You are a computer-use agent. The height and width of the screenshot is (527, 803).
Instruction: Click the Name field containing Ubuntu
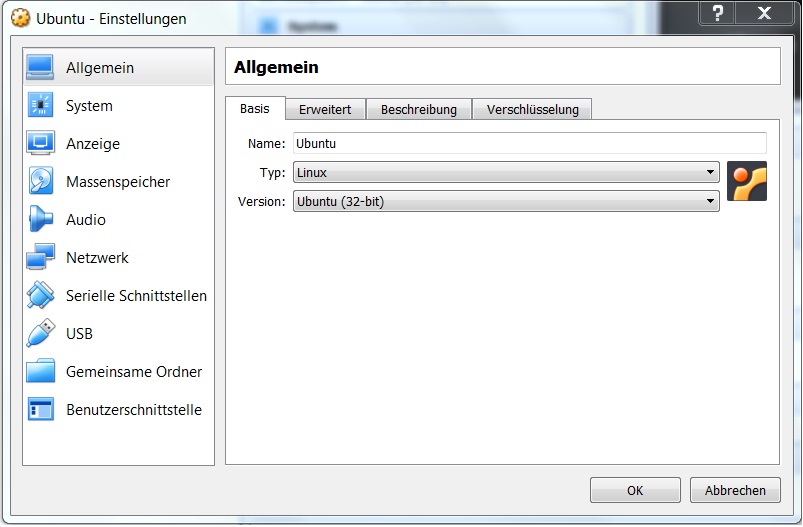coord(530,143)
